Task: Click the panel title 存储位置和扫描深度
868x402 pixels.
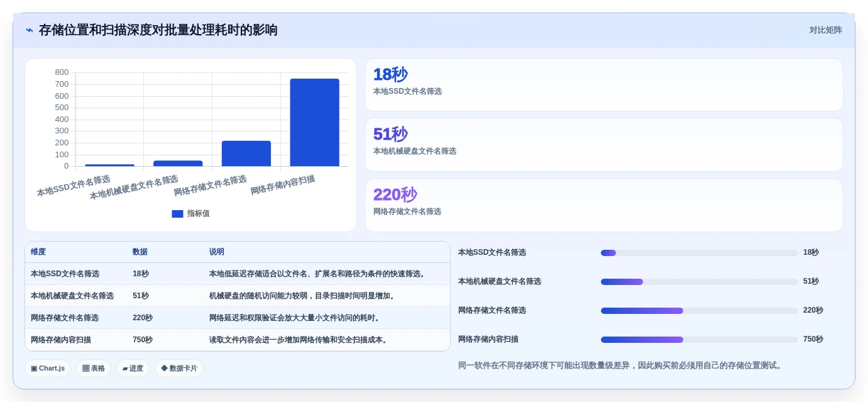Action: click(158, 30)
